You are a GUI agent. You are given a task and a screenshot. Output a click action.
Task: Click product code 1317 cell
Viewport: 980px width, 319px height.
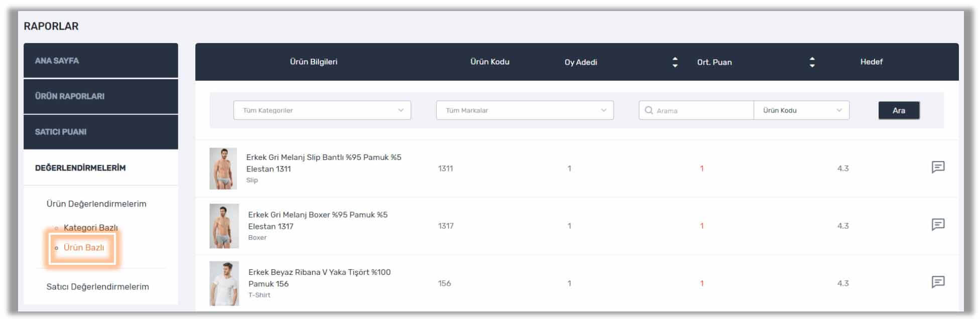[446, 226]
